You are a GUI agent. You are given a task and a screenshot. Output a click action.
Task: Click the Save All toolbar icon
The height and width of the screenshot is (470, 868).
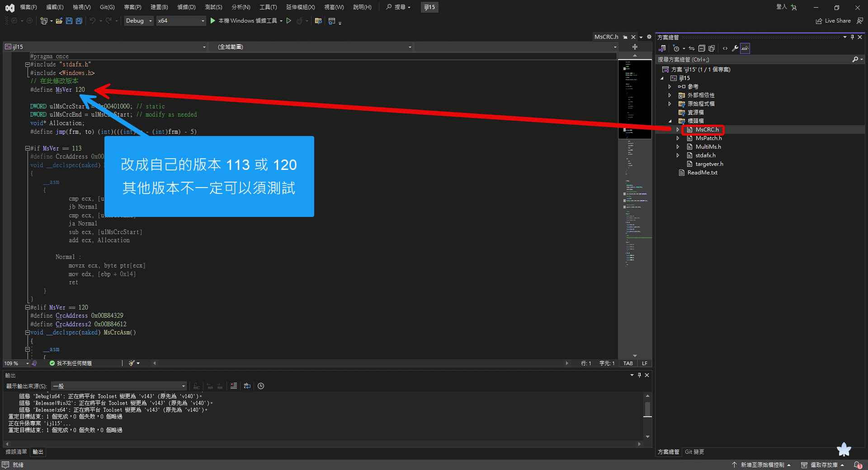79,21
